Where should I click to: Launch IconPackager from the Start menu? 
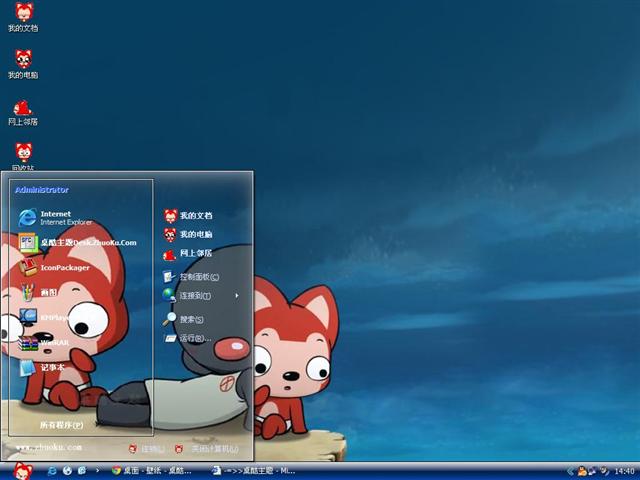click(x=54, y=267)
